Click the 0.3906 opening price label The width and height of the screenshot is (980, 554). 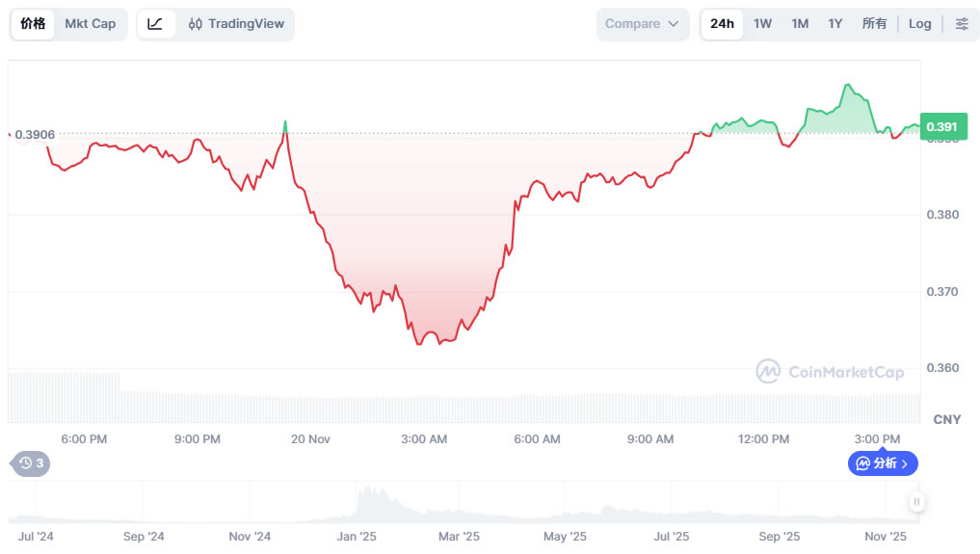point(35,135)
